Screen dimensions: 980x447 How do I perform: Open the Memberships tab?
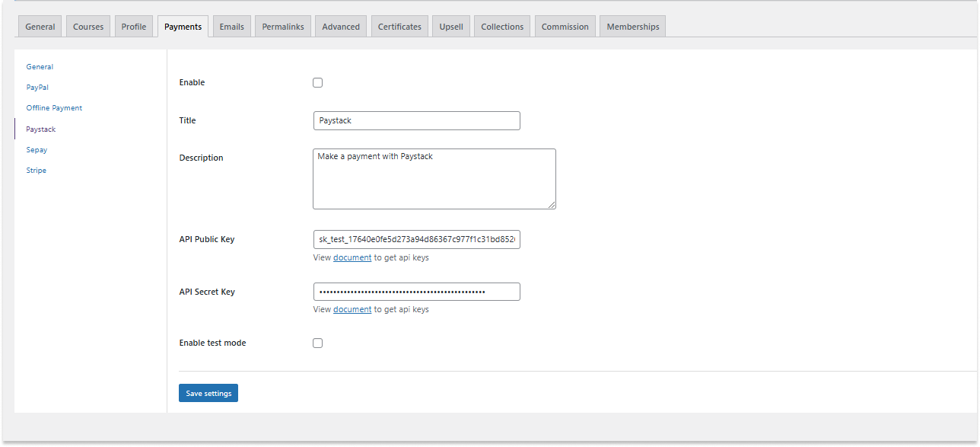633,27
